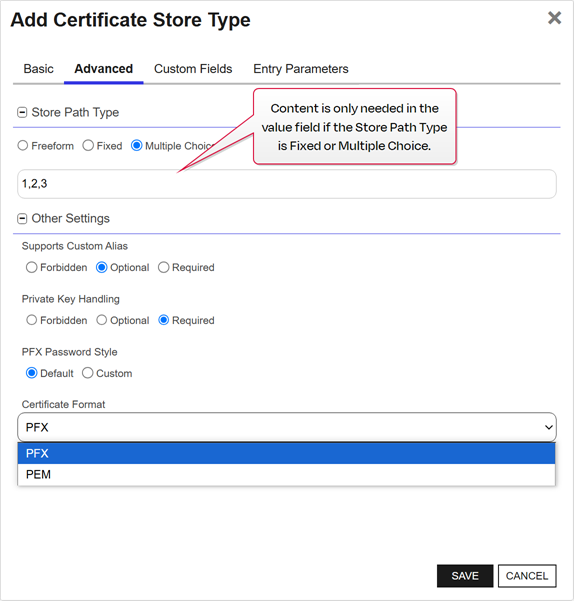574x601 pixels.
Task: Choose Default PFX Password Style
Action: (x=31, y=373)
